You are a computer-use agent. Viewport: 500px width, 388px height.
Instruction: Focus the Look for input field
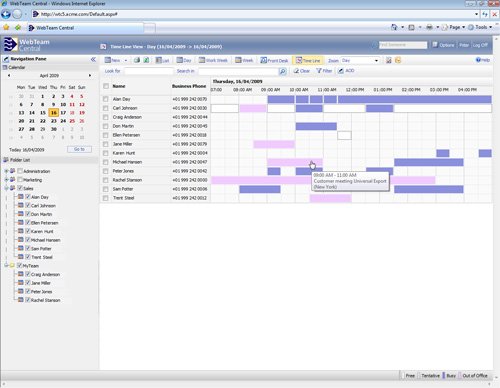pyautogui.click(x=149, y=71)
